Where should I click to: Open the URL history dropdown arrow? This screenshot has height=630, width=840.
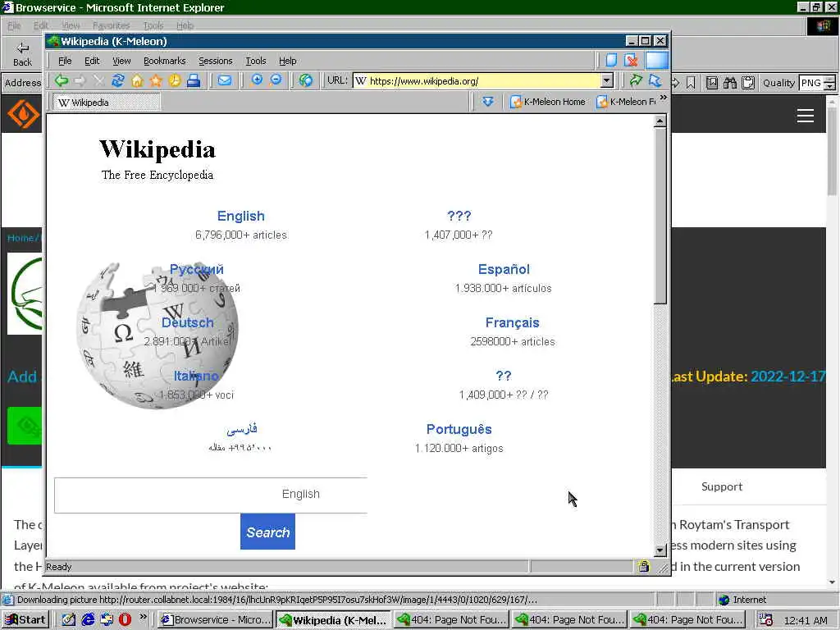point(606,81)
